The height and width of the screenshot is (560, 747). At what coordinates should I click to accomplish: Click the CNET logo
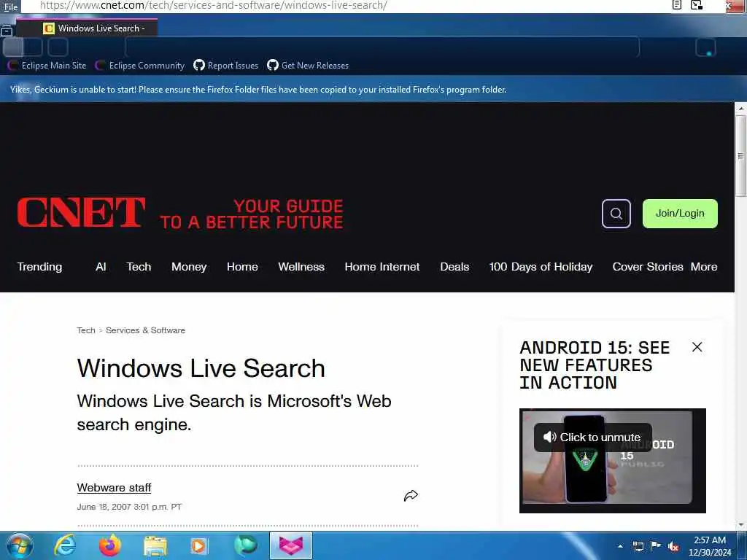pos(81,212)
